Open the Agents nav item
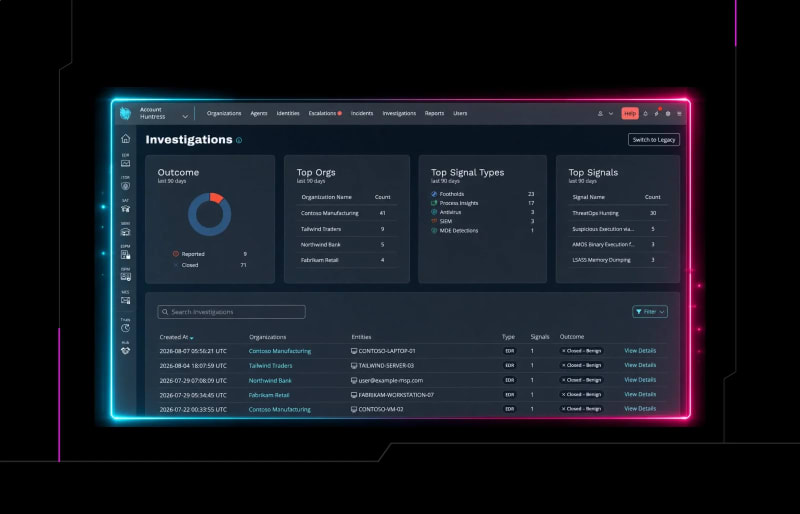800x514 pixels. click(x=259, y=113)
